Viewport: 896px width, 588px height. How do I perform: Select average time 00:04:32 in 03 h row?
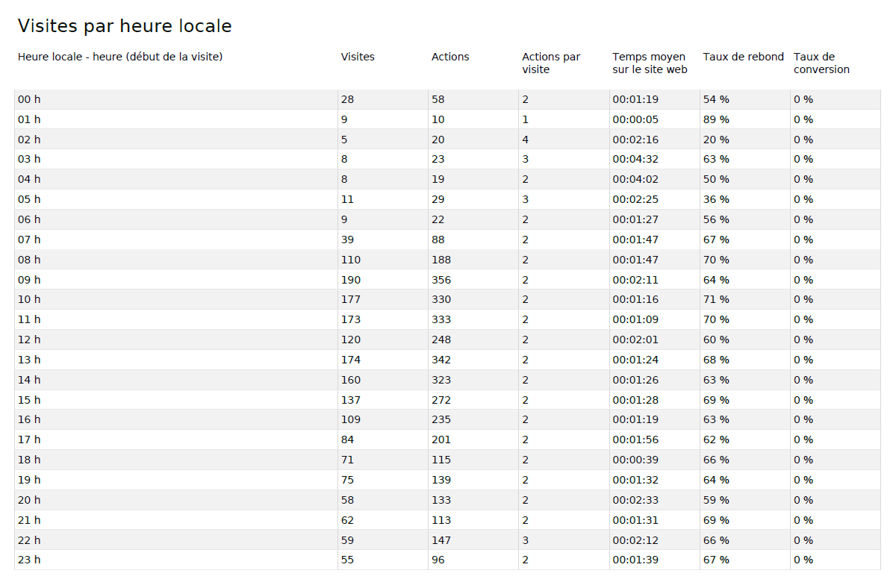click(x=635, y=159)
